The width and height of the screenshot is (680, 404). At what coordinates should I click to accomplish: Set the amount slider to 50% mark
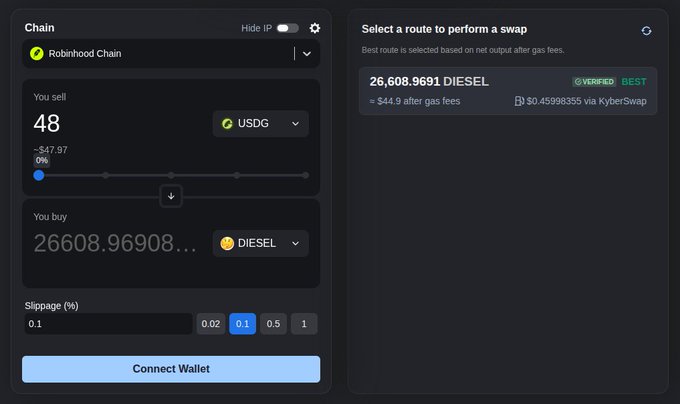coord(171,175)
